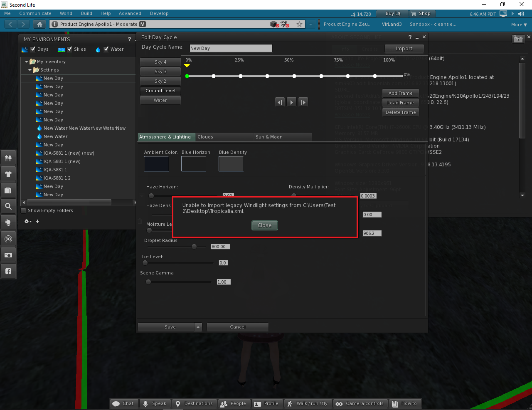Enable the Skies filter checkbox

tap(69, 49)
